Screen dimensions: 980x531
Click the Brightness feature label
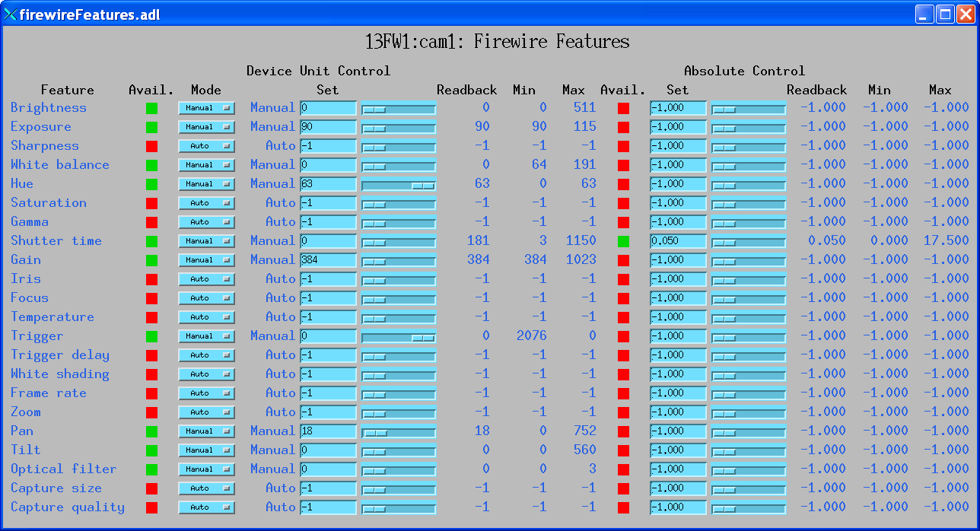[x=49, y=107]
